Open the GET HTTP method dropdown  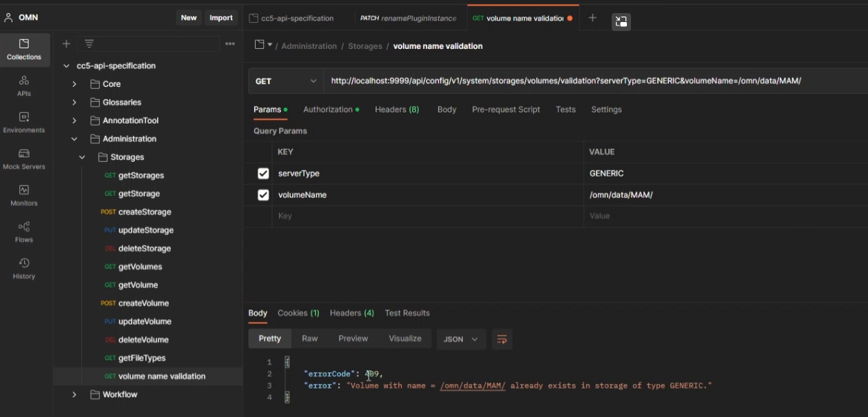pyautogui.click(x=286, y=81)
